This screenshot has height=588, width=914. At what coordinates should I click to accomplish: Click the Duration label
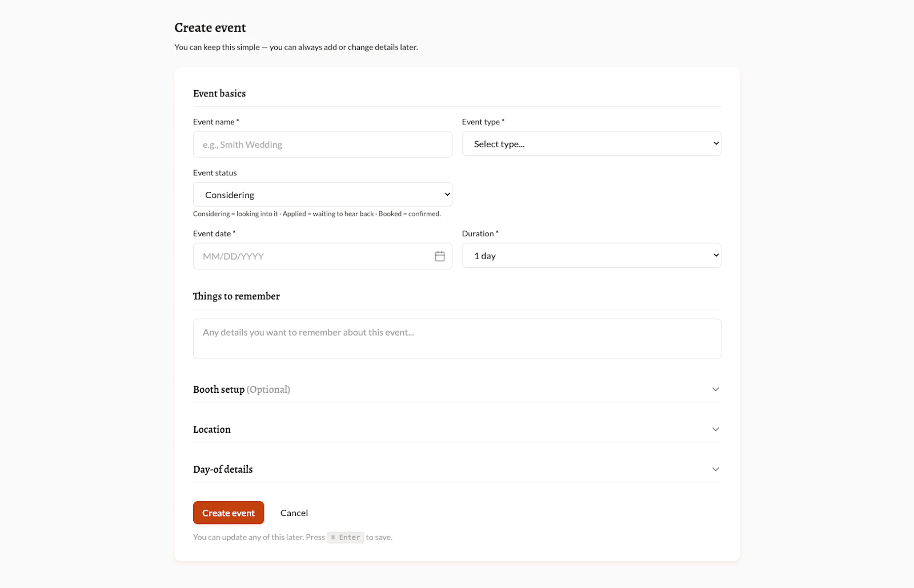pyautogui.click(x=480, y=233)
